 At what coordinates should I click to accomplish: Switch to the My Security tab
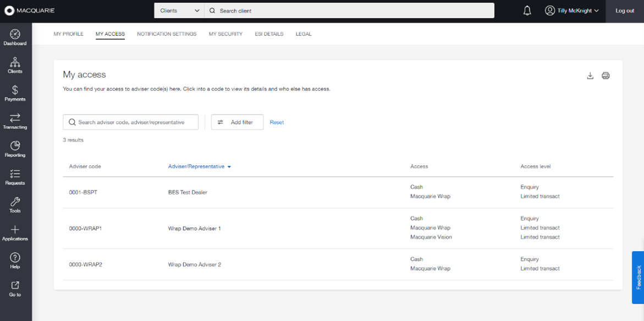[225, 34]
